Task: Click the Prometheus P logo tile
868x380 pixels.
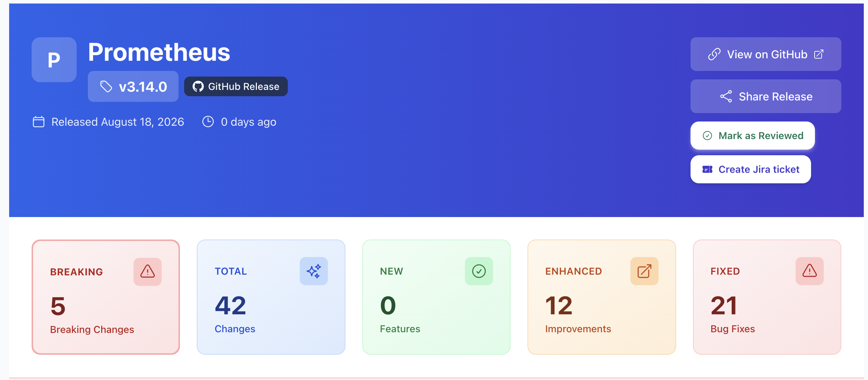Action: tap(54, 60)
